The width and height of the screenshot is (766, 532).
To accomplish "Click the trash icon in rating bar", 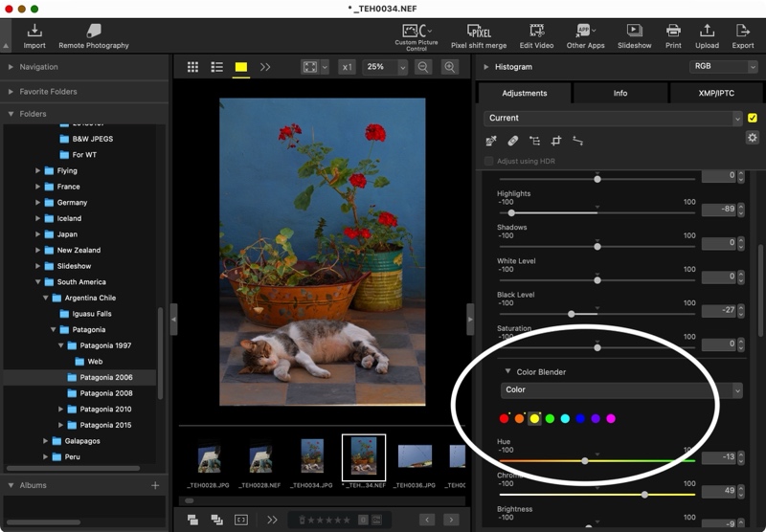I will pyautogui.click(x=302, y=520).
